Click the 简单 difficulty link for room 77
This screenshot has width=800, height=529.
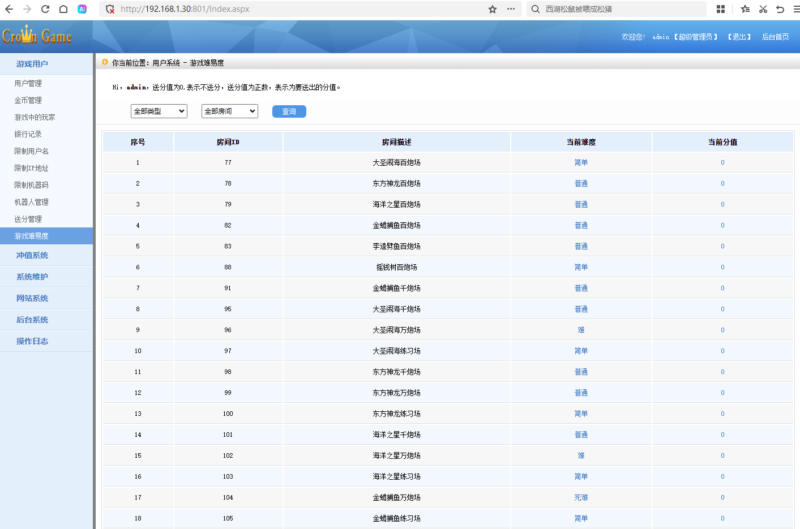click(x=580, y=162)
